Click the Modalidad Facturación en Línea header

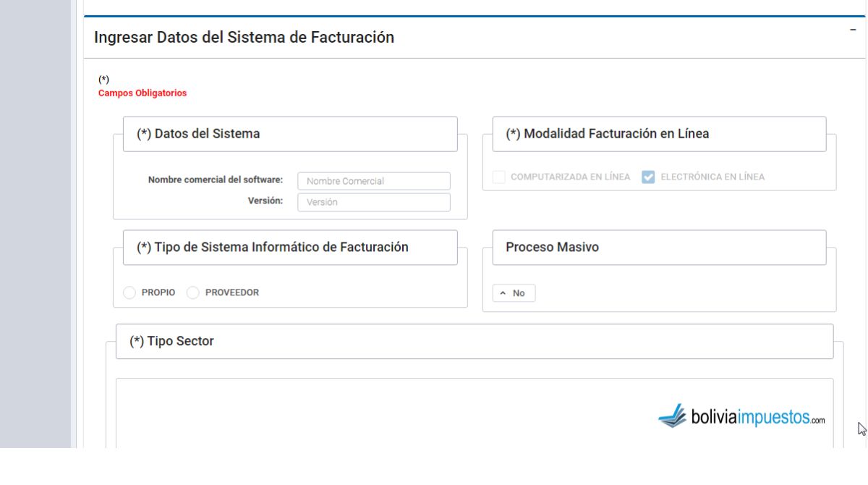tap(658, 134)
